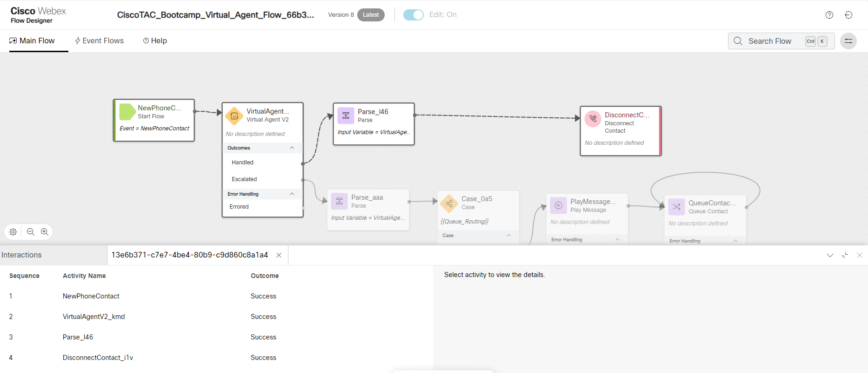Select the PlayMessage node title
Image resolution: width=868 pixels, height=373 pixels.
[593, 202]
